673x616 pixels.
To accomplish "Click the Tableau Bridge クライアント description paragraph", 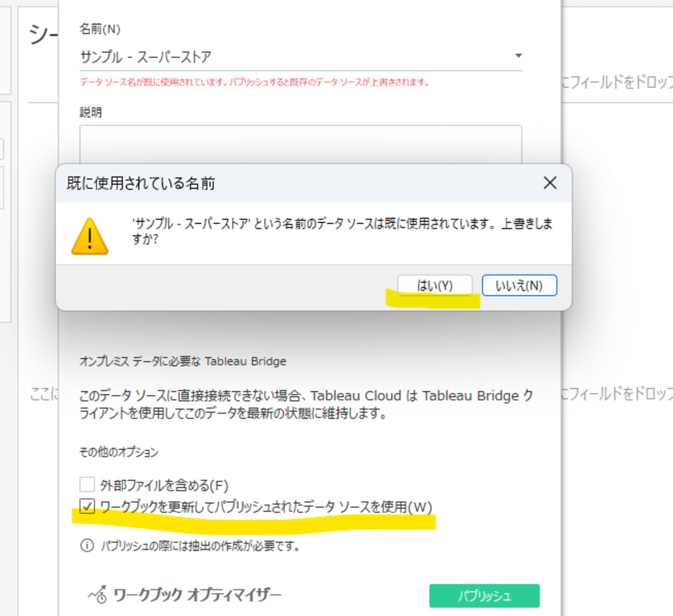I will (306, 404).
